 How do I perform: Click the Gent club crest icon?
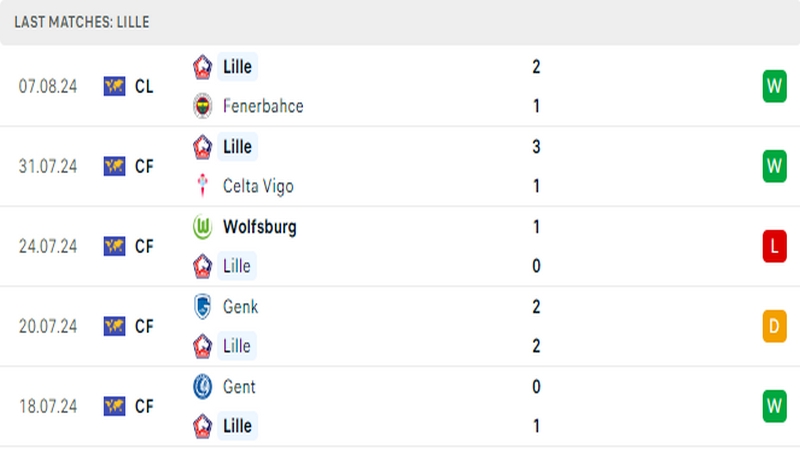pyautogui.click(x=203, y=387)
